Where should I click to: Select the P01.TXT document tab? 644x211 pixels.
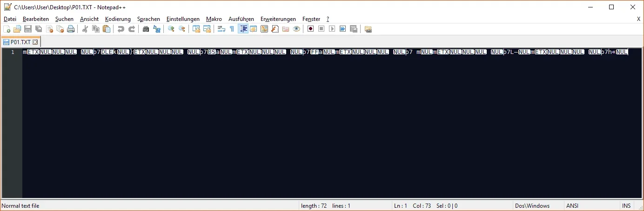coord(20,42)
